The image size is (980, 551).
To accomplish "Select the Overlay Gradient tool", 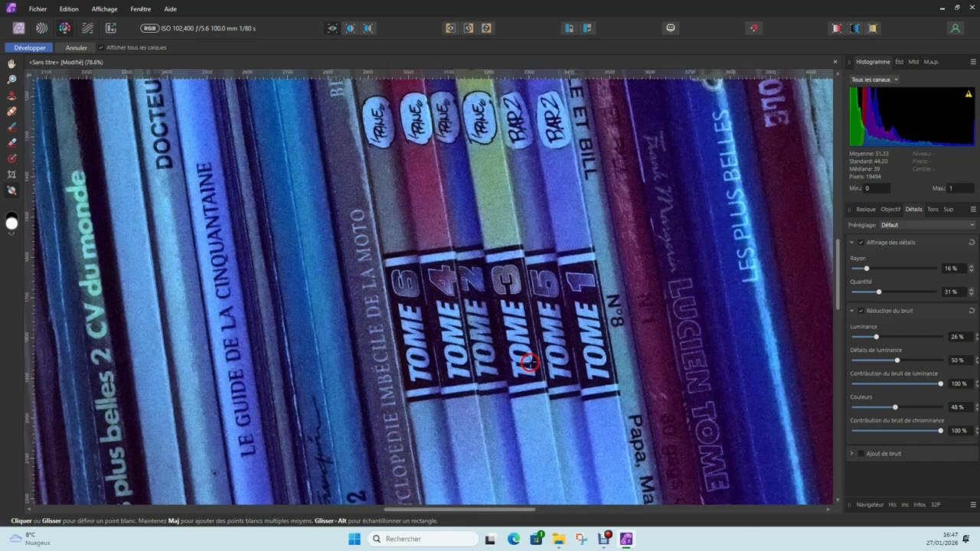I will tap(11, 158).
